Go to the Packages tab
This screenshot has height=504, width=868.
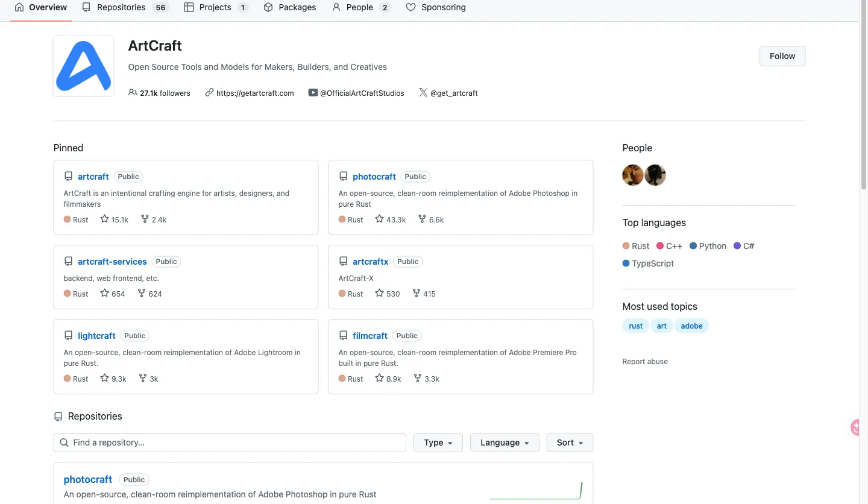pos(290,7)
